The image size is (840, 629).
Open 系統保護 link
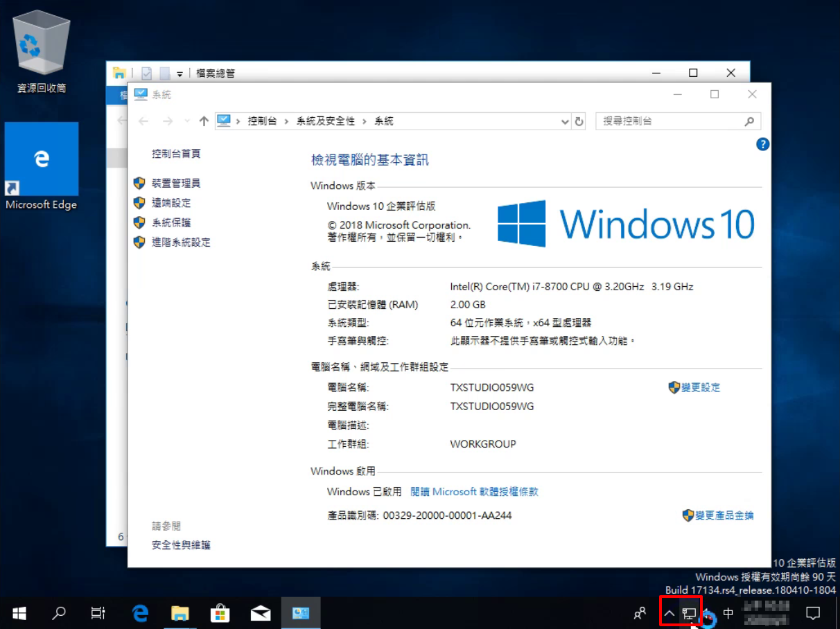[x=171, y=222]
